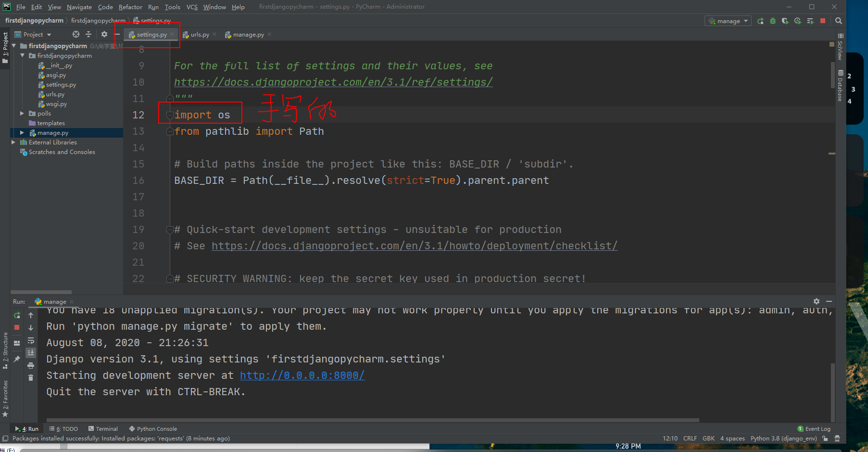
Task: Run manage with coverage
Action: [x=785, y=21]
